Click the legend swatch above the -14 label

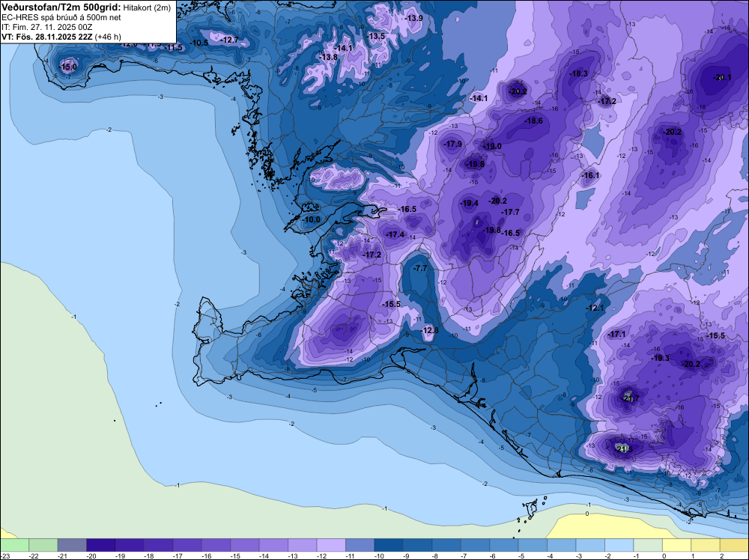pyautogui.click(x=273, y=545)
